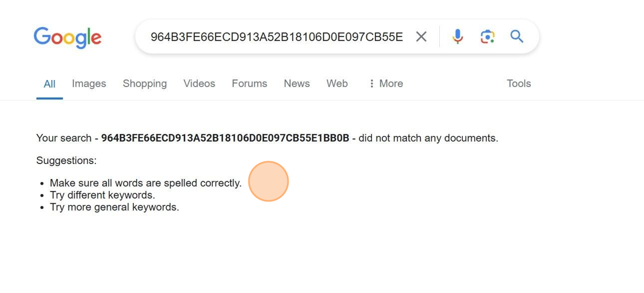
Task: Click the "Suggestions:" heading text
Action: 66,161
